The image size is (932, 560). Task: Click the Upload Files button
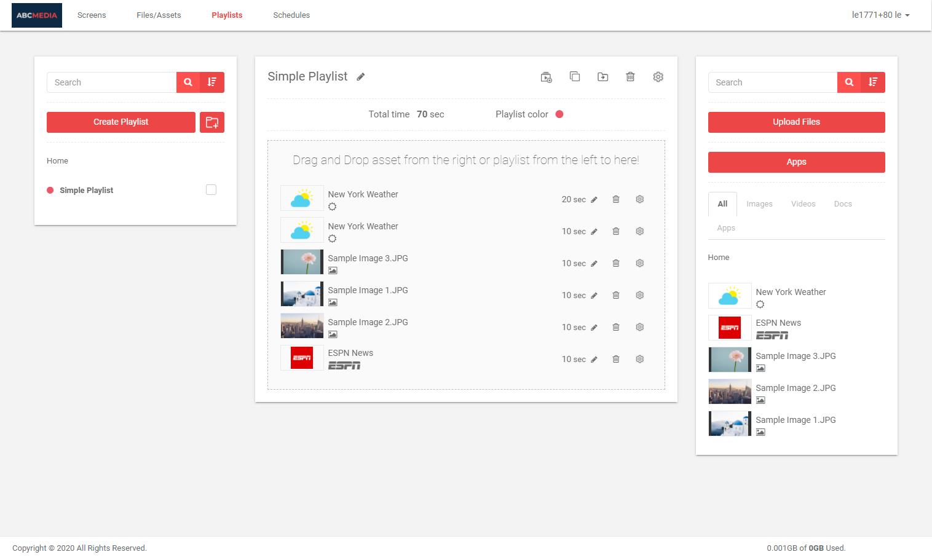pos(796,122)
